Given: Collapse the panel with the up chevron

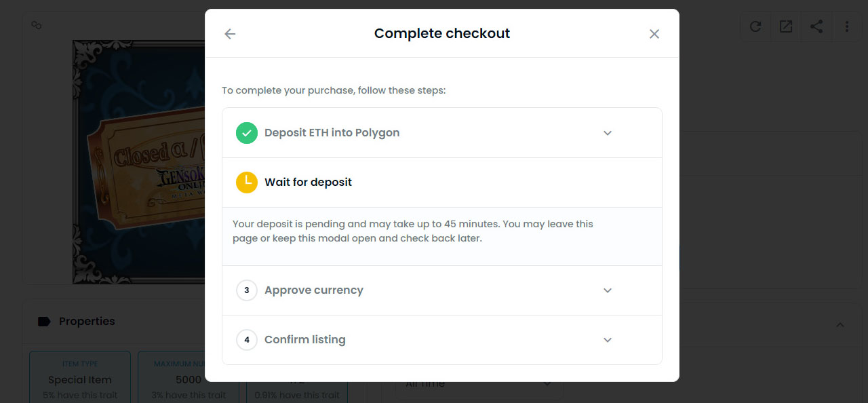Looking at the screenshot, I should (x=840, y=325).
